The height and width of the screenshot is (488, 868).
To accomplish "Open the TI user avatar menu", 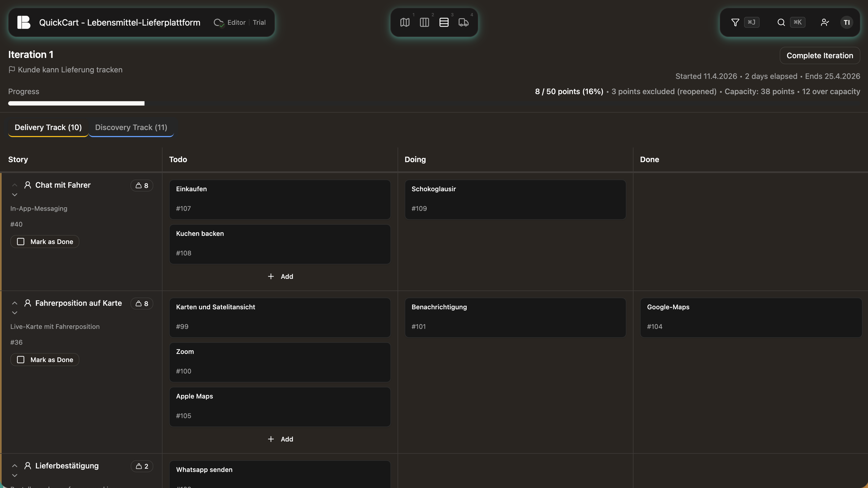I will [x=847, y=22].
